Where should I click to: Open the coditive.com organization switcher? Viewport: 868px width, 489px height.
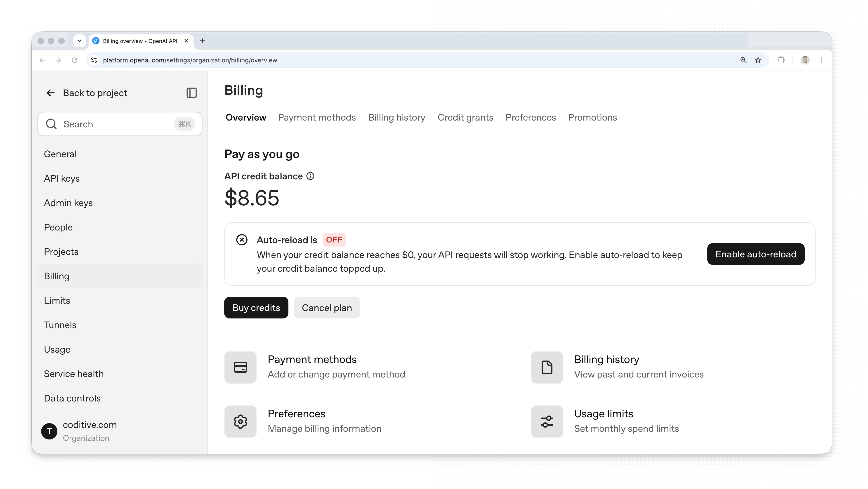point(120,431)
